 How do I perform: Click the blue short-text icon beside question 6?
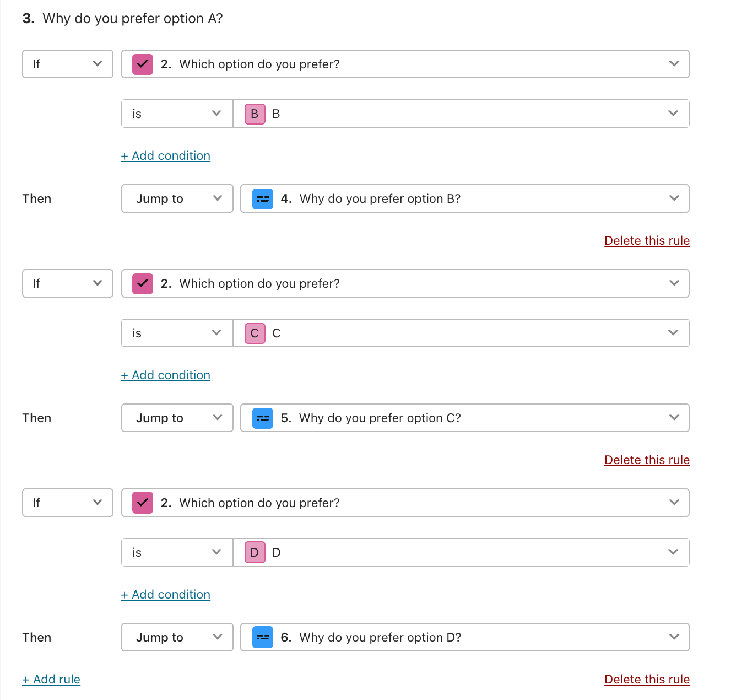click(x=262, y=637)
